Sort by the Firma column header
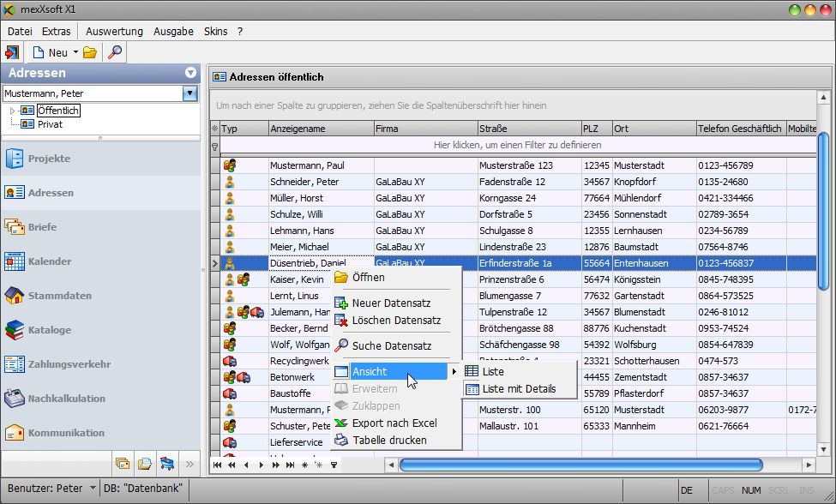 coord(426,129)
